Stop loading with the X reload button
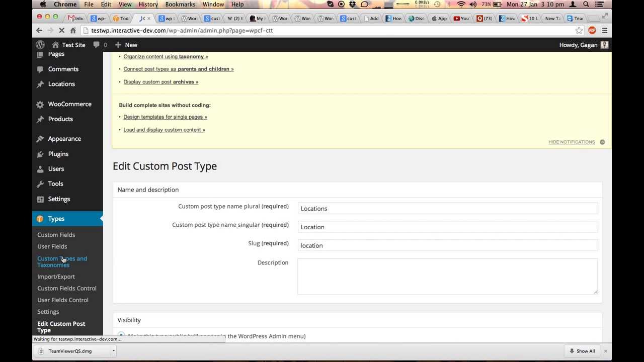 click(62, 30)
